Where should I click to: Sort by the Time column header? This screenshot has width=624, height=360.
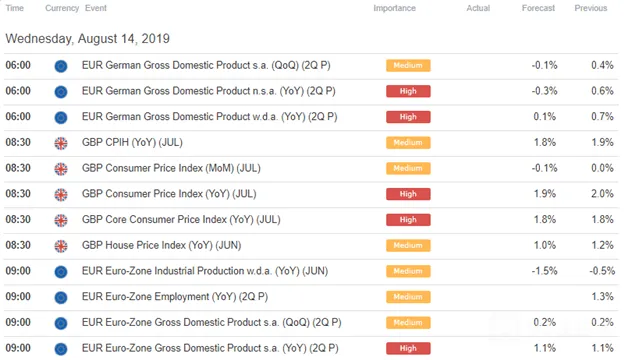15,8
